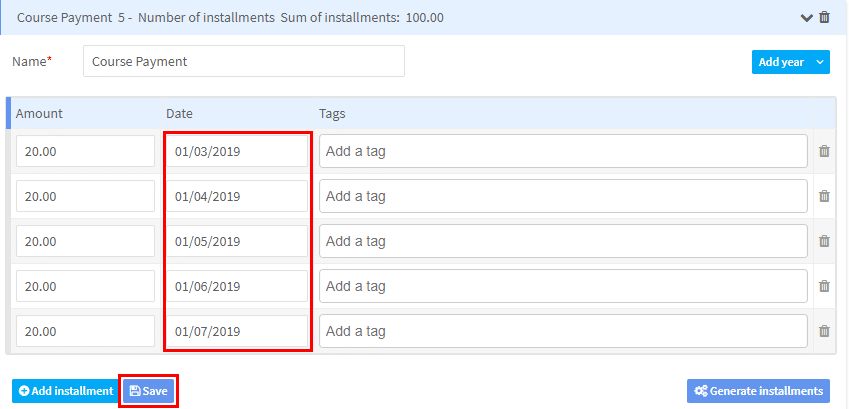This screenshot has width=849, height=409.
Task: Delete the 01/04/2019 installment row
Action: pos(824,196)
